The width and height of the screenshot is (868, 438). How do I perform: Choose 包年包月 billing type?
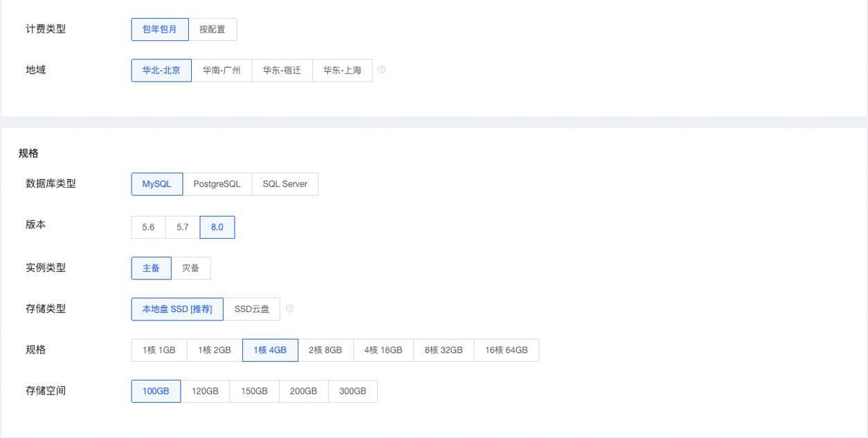160,29
